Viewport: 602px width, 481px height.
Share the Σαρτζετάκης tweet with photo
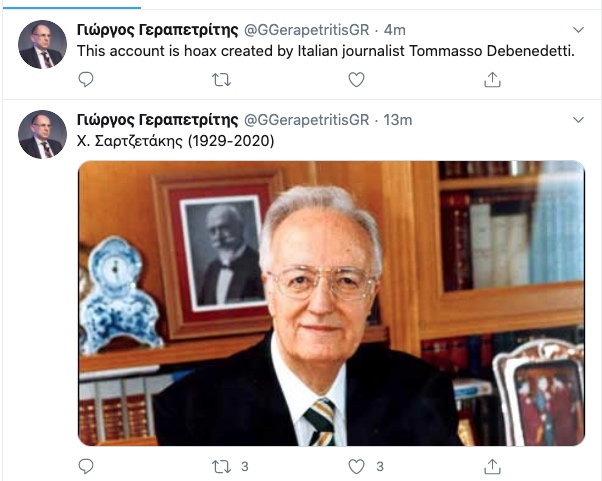click(x=492, y=466)
